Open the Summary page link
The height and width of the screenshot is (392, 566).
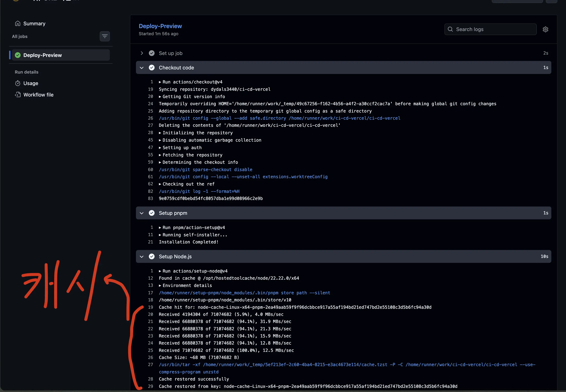click(x=34, y=24)
